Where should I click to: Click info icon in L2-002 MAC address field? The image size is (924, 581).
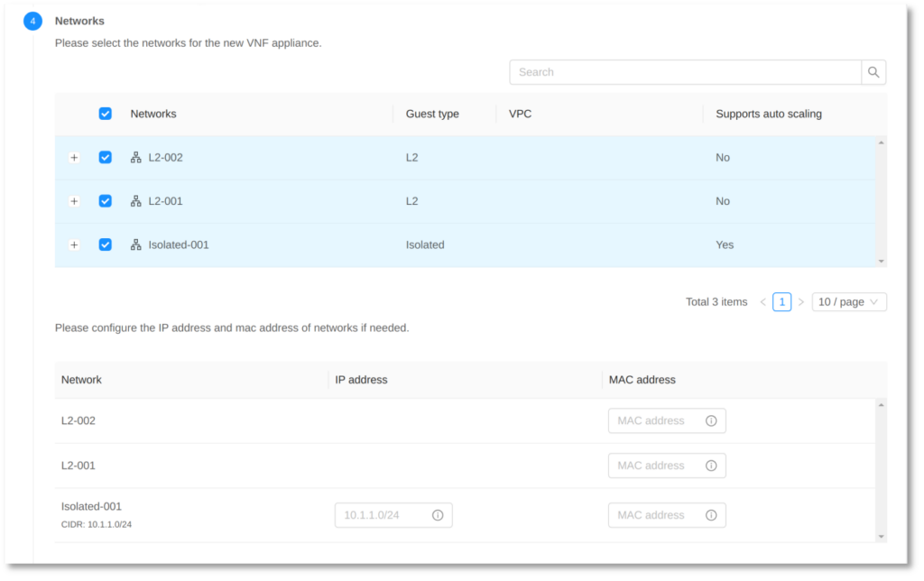pos(711,420)
